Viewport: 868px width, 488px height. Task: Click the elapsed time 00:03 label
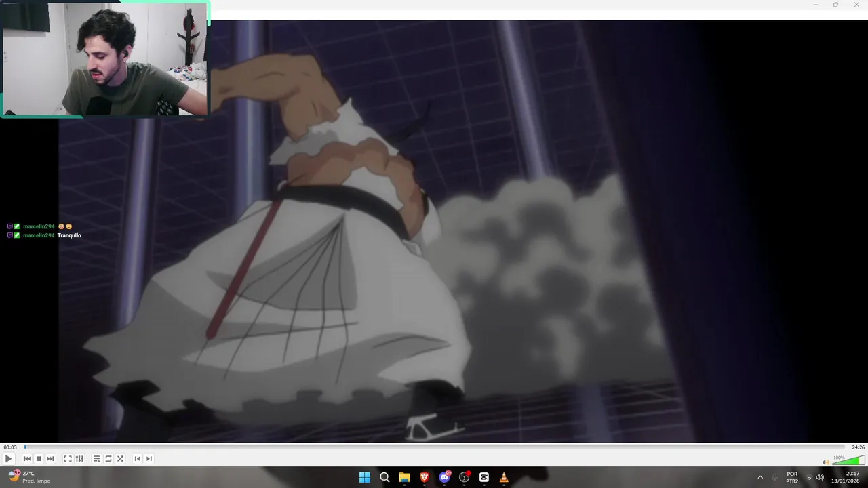[10, 447]
